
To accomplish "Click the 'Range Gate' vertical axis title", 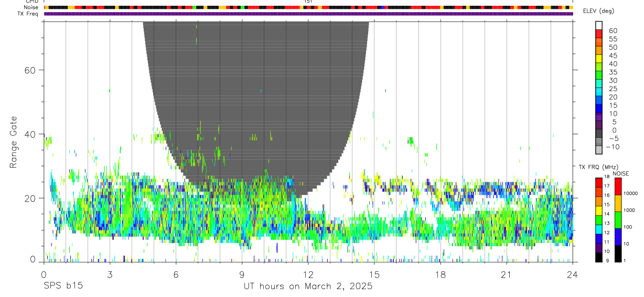I will pyautogui.click(x=13, y=141).
